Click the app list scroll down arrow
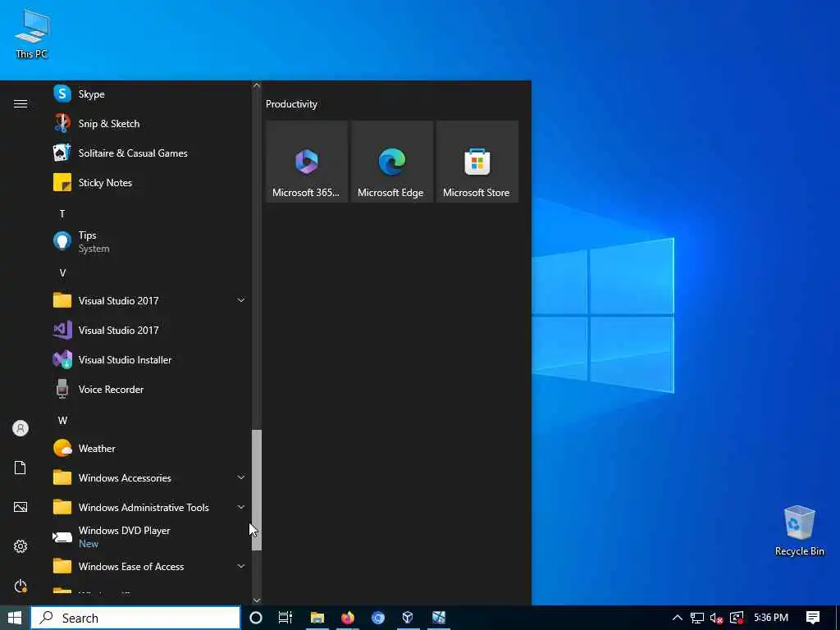The height and width of the screenshot is (630, 840). point(257,600)
